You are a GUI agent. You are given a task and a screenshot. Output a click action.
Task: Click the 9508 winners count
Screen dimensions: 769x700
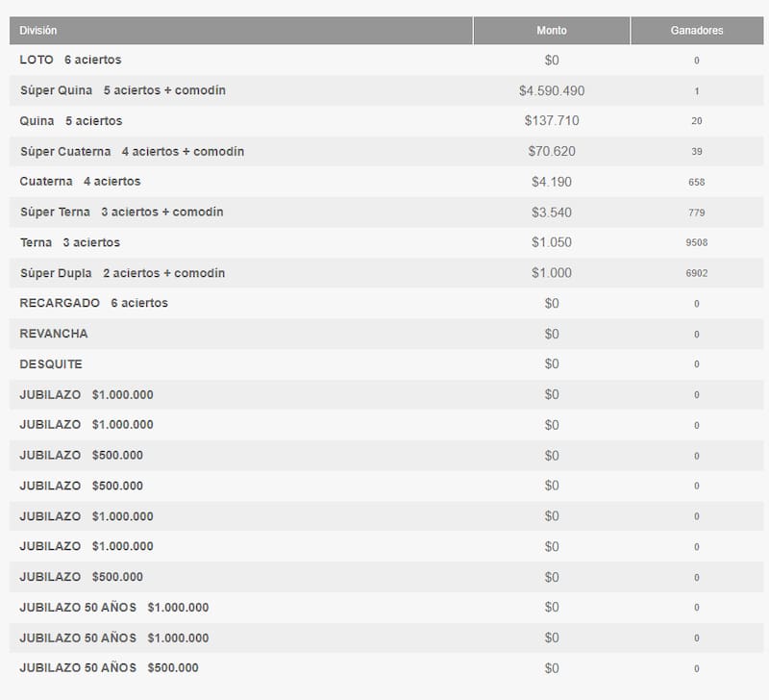point(699,242)
